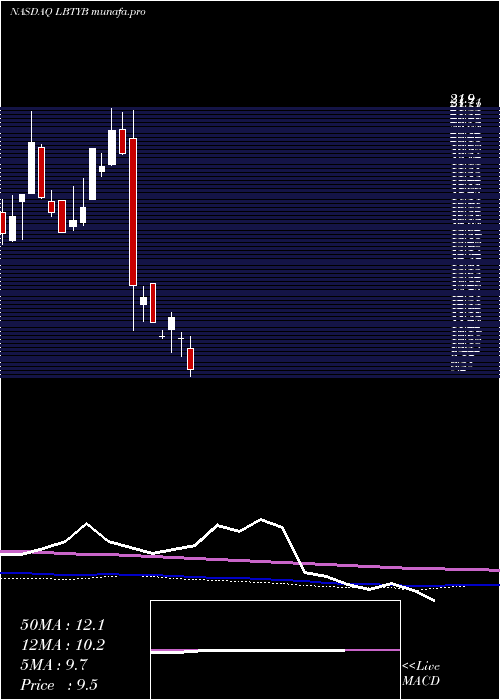Click the 5MA : 9.7 label
This screenshot has height=700, width=500.
54,665
